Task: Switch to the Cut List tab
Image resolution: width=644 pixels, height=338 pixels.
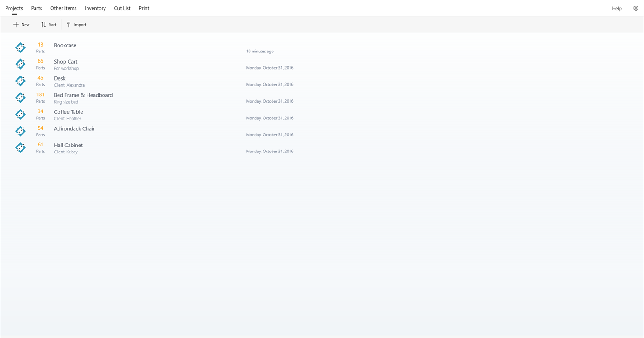Action: point(122,8)
